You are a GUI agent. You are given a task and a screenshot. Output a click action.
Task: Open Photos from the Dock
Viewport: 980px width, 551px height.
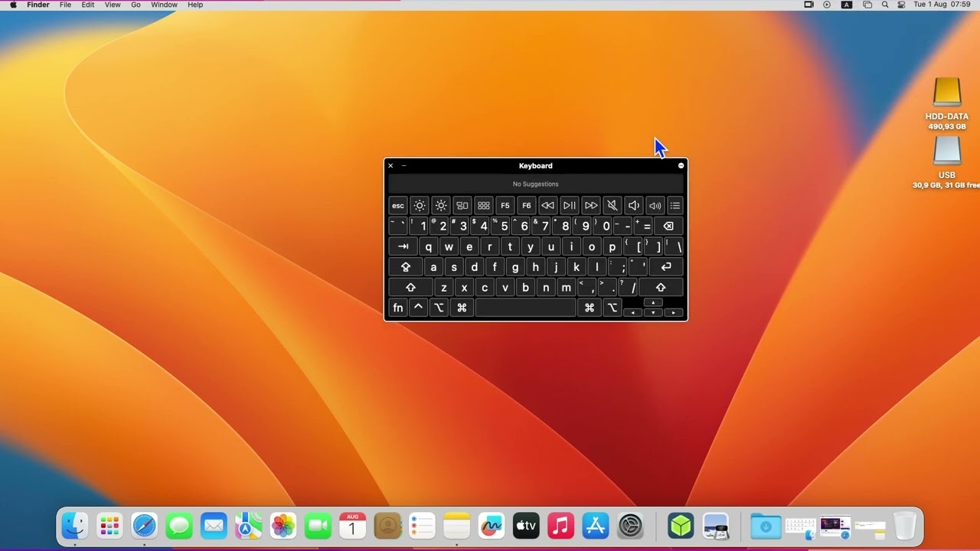[x=283, y=526]
